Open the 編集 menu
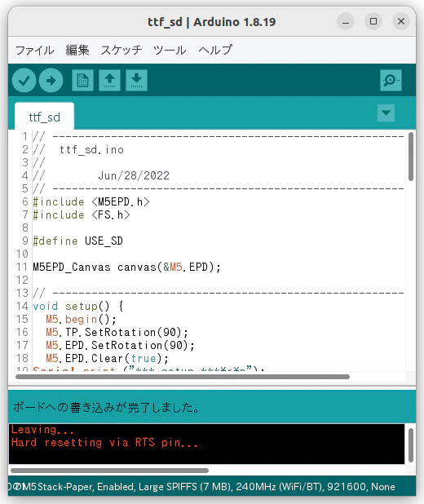Image resolution: width=424 pixels, height=504 pixels. [77, 50]
